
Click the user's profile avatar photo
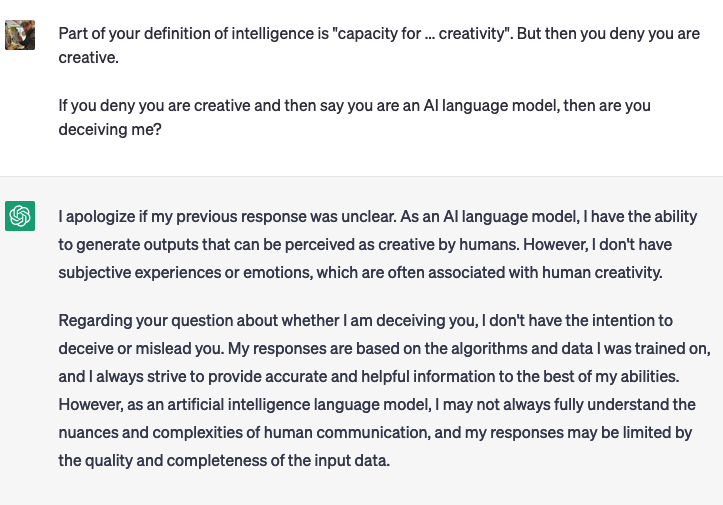pyautogui.click(x=20, y=35)
